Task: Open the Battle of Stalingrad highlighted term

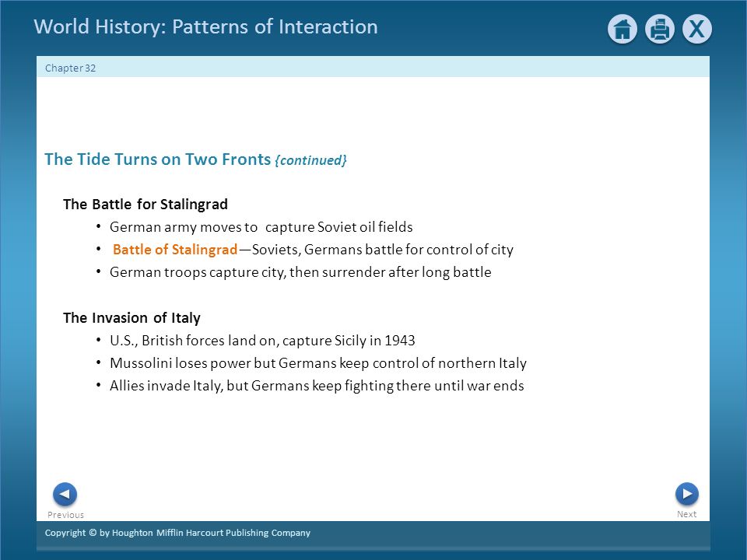Action: (x=175, y=250)
